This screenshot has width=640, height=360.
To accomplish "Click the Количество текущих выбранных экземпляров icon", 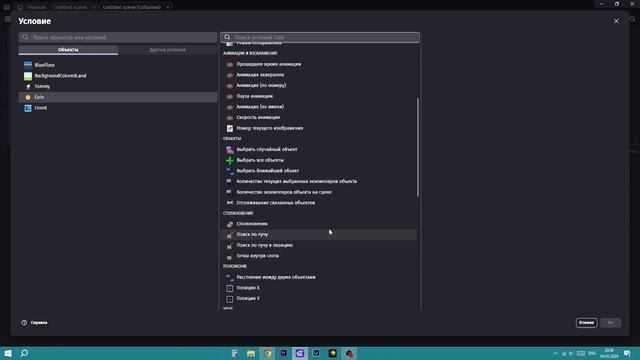I will (x=230, y=182).
